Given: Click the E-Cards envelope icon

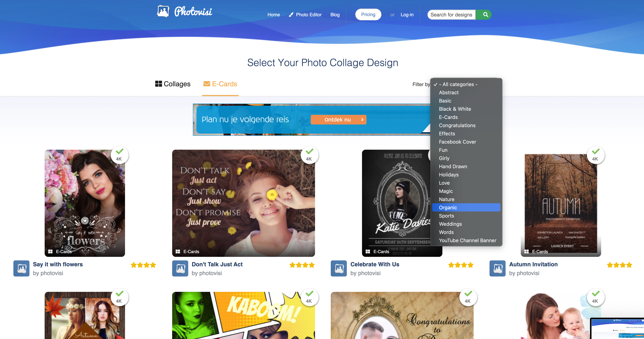Looking at the screenshot, I should point(206,84).
